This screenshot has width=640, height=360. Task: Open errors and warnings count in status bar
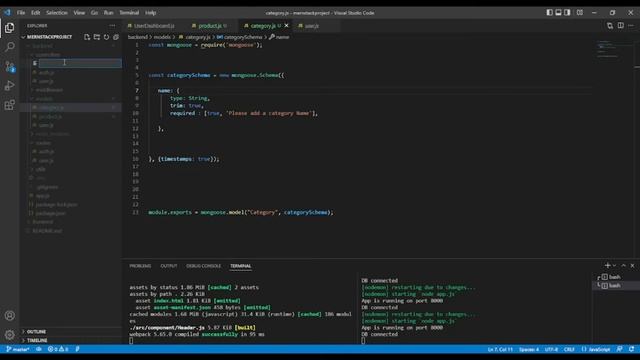pyautogui.click(x=58, y=349)
